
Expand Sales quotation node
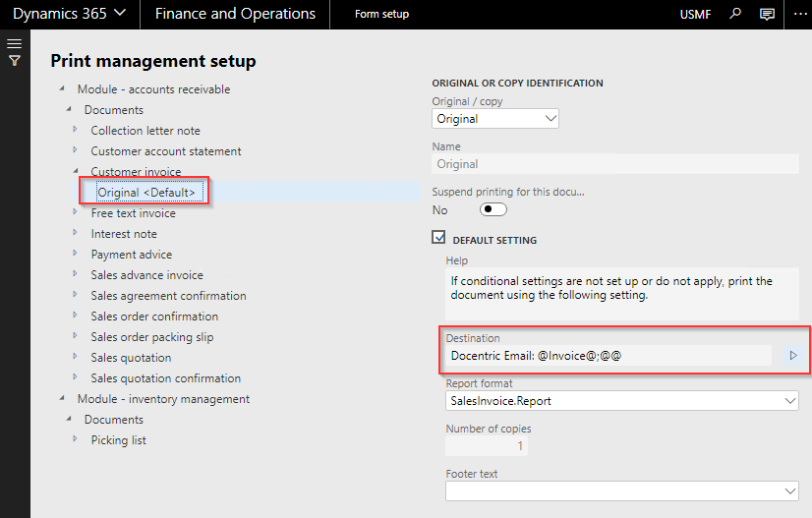(75, 357)
